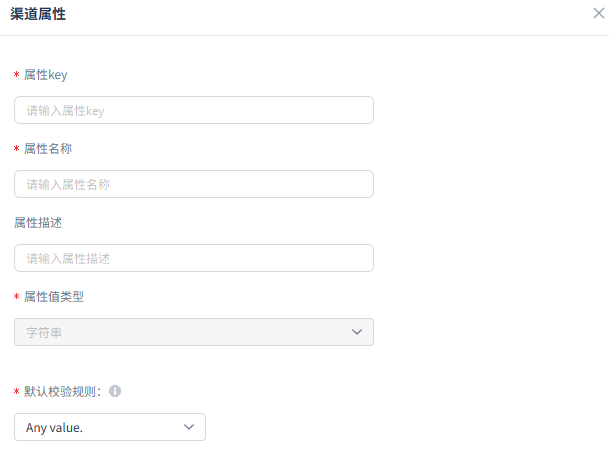Screen dimensions: 609x451
Task: Click the red asterisk before 属性key
Action: tap(16, 76)
